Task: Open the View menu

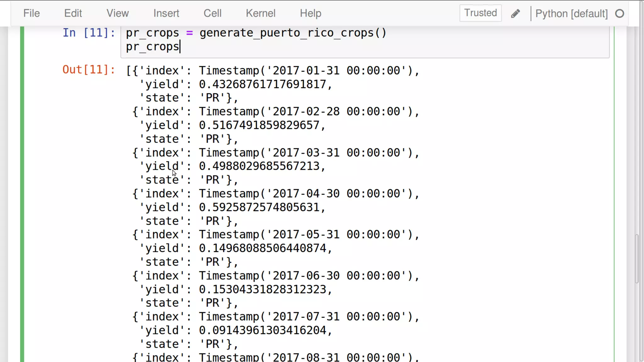Action: pos(118,13)
